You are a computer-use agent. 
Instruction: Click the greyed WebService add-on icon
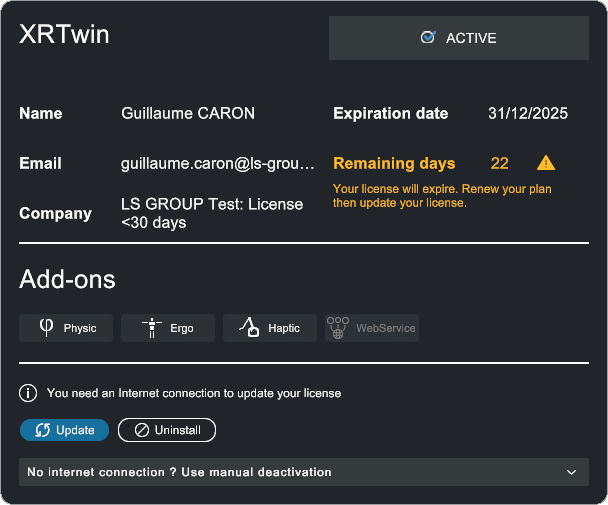coord(338,327)
